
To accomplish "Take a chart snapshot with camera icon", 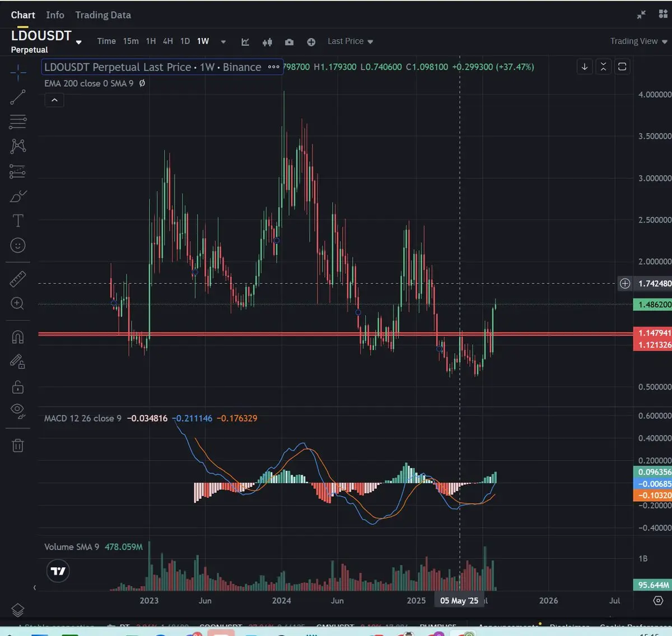I will coord(289,41).
